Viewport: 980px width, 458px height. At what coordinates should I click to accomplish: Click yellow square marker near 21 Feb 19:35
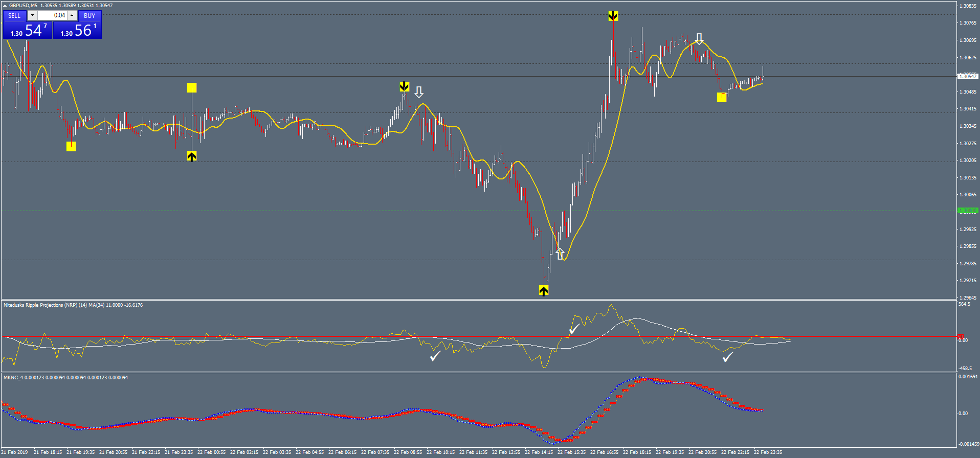[71, 147]
